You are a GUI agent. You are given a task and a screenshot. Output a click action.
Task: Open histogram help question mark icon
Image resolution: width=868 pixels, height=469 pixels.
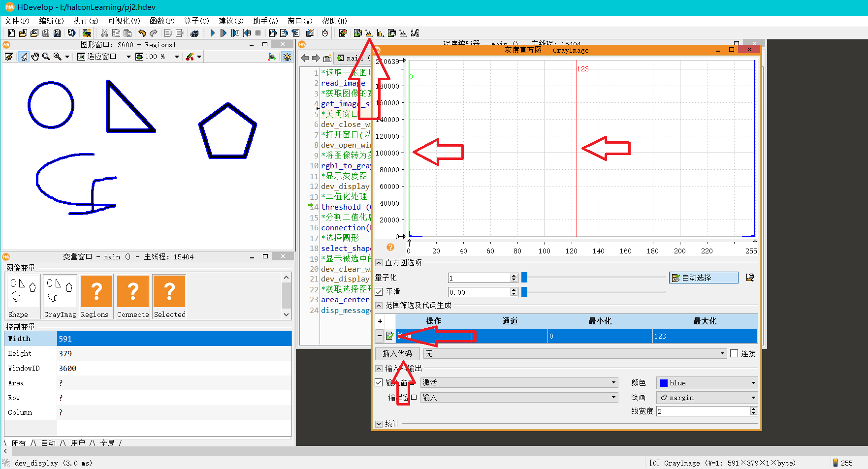(390, 247)
